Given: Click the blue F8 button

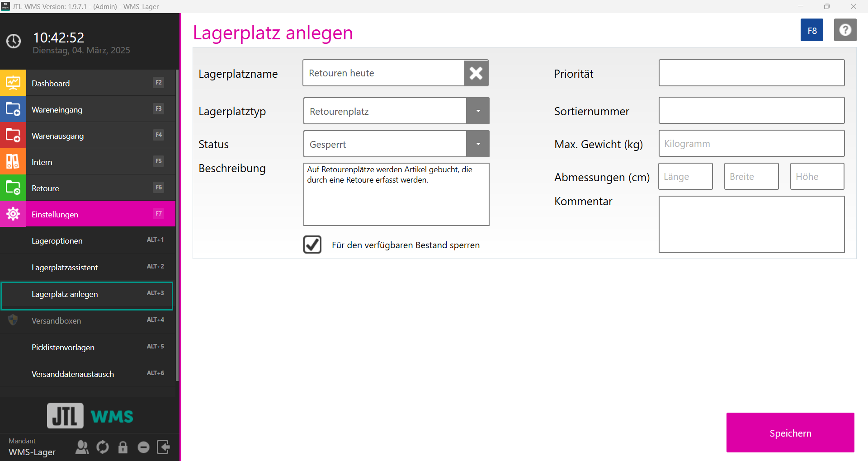Looking at the screenshot, I should click(x=811, y=30).
